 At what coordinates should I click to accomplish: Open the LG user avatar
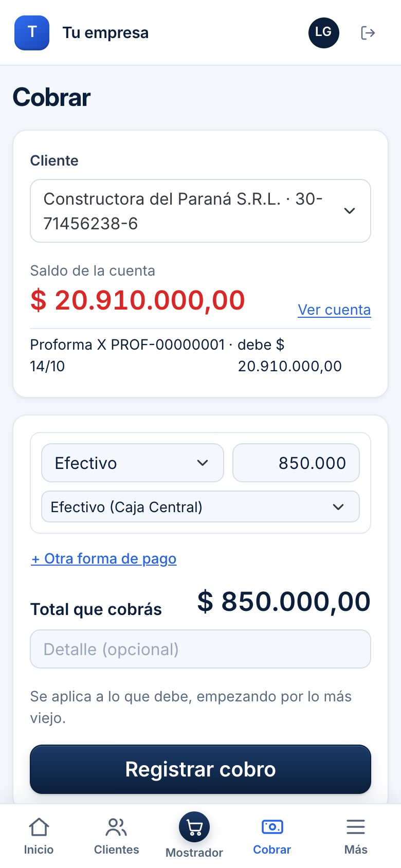(x=324, y=32)
